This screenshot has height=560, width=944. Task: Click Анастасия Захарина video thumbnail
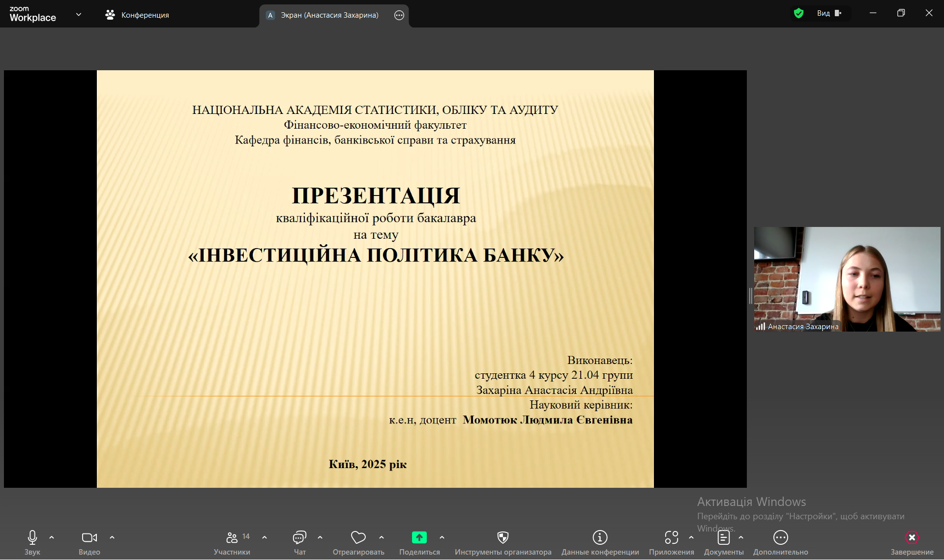(x=847, y=279)
